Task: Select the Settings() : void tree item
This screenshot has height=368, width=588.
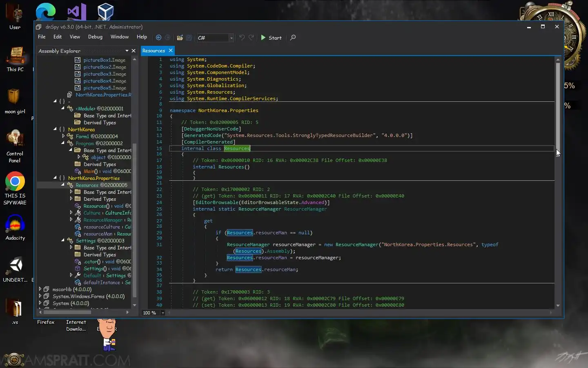Action: click(x=107, y=269)
